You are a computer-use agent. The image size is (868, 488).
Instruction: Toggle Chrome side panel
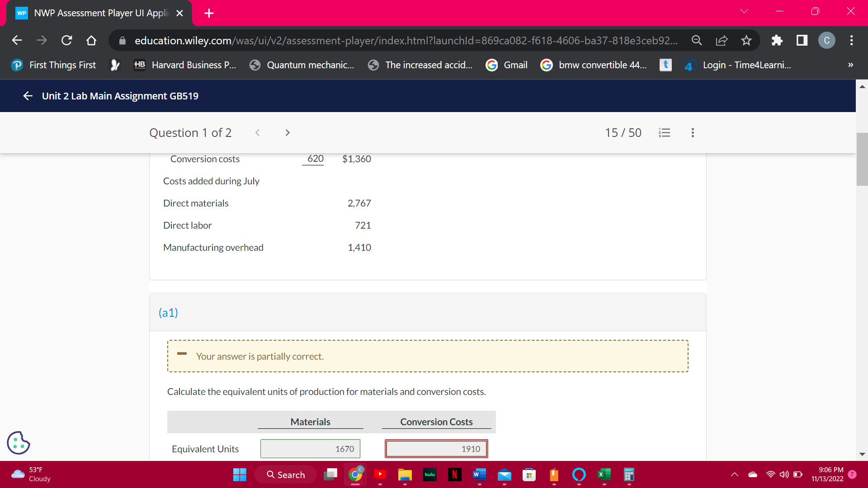[x=802, y=41]
